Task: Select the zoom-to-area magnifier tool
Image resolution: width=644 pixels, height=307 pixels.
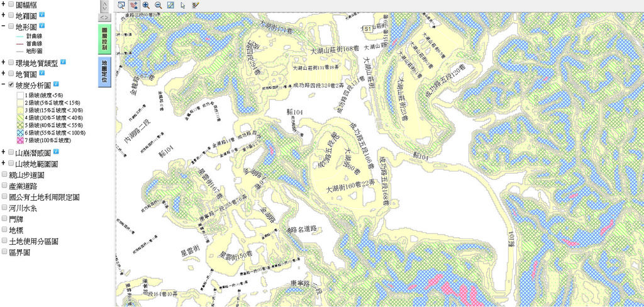Action: click(121, 5)
